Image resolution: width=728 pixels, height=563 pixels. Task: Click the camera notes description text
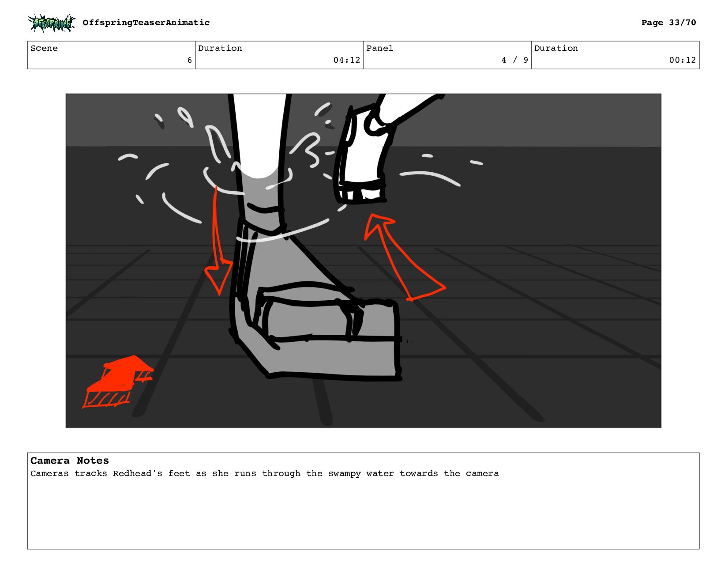coord(265,473)
